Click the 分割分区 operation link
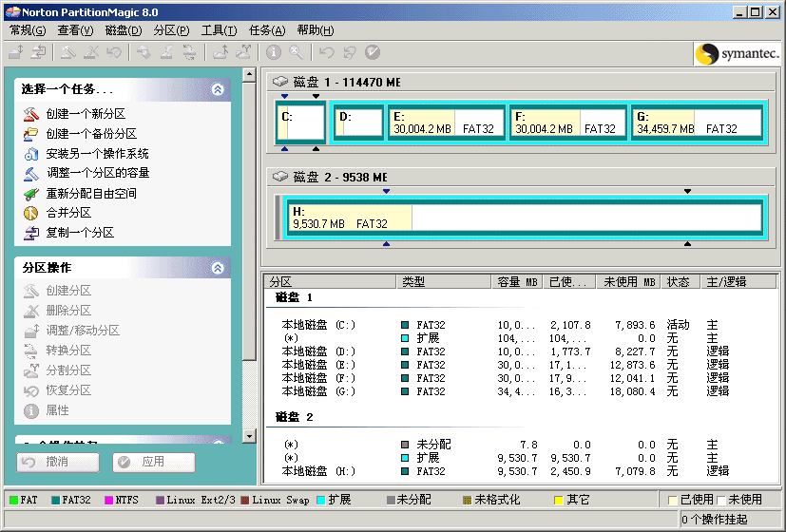 tap(68, 370)
